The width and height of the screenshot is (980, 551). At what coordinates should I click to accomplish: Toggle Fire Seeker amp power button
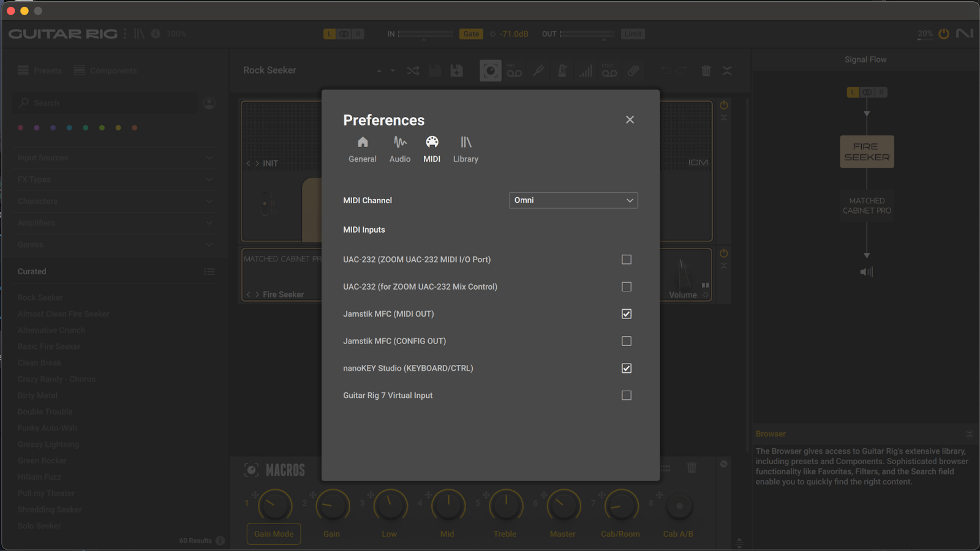[x=724, y=105]
